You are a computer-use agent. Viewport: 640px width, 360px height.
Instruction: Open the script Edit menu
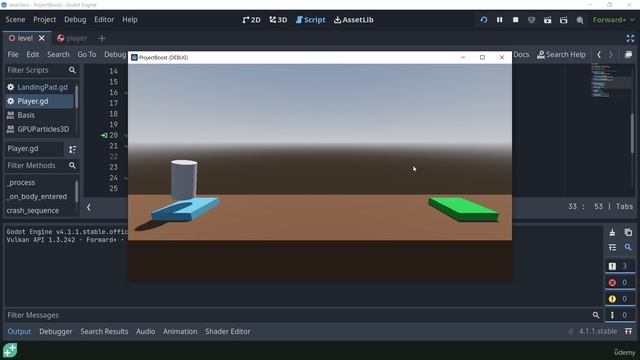[33, 54]
